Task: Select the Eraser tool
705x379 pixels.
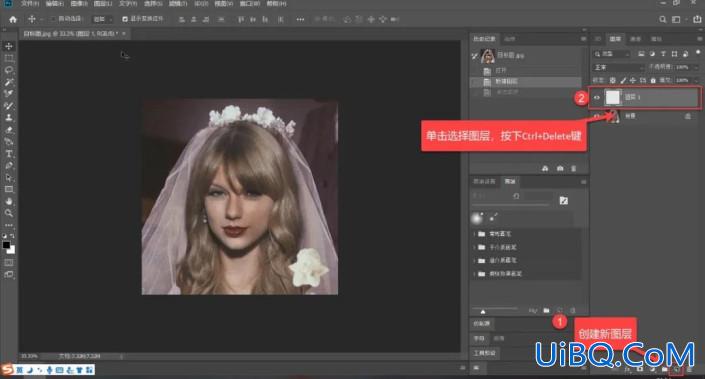Action: point(9,130)
